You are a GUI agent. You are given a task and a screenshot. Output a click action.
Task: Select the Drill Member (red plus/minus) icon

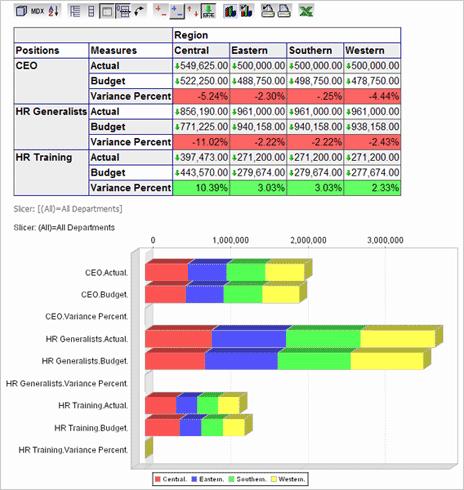160,11
